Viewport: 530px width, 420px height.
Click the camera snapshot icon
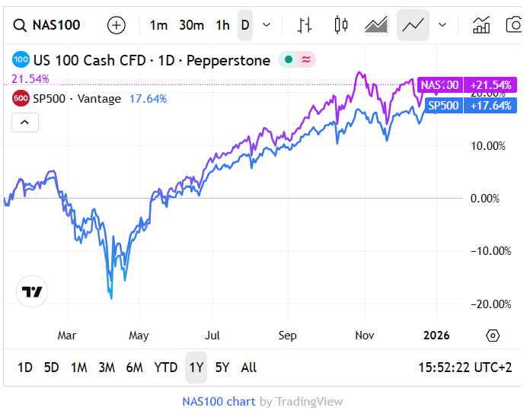click(x=515, y=25)
